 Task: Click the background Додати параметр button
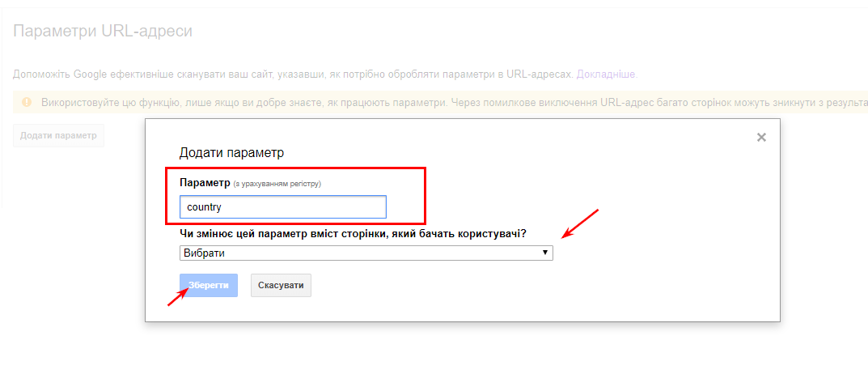tap(58, 135)
